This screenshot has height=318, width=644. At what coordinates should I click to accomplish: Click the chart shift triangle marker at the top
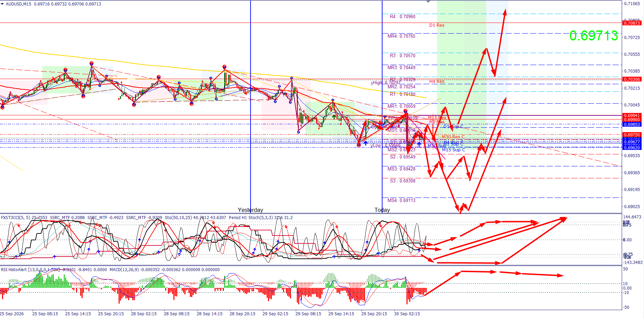tap(428, 2)
